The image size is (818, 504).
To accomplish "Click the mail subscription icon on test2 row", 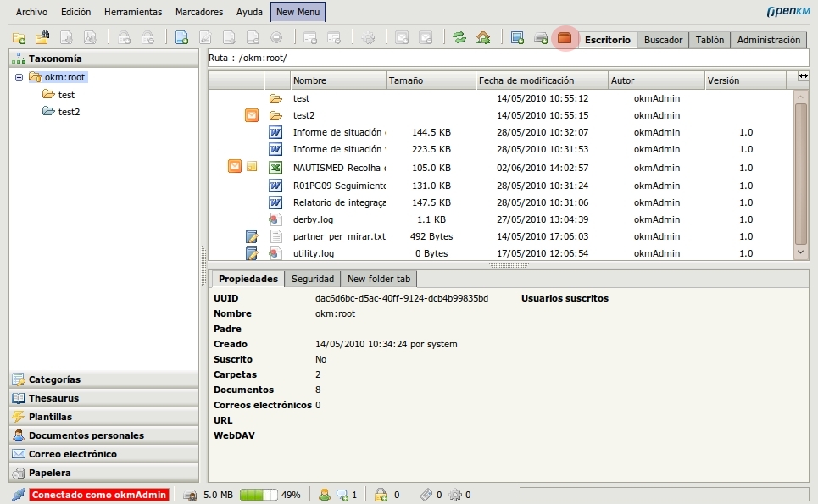I will tap(252, 114).
